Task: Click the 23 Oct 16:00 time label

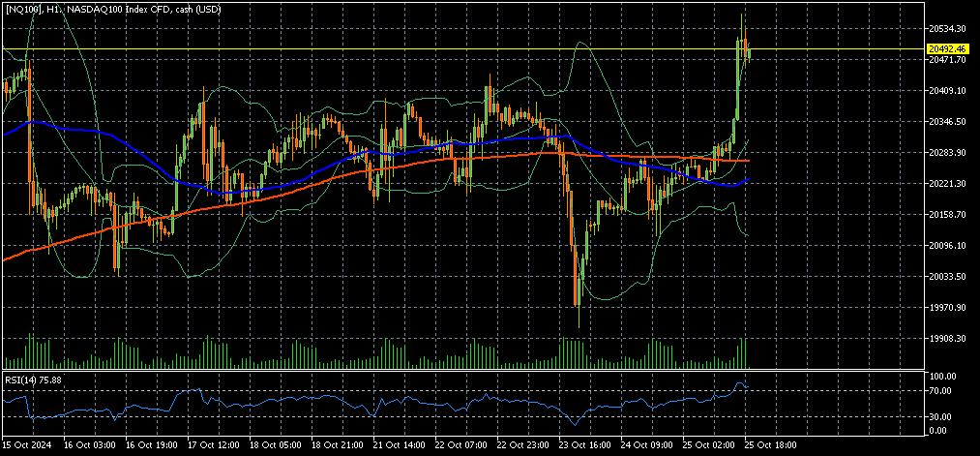Action: (584, 445)
